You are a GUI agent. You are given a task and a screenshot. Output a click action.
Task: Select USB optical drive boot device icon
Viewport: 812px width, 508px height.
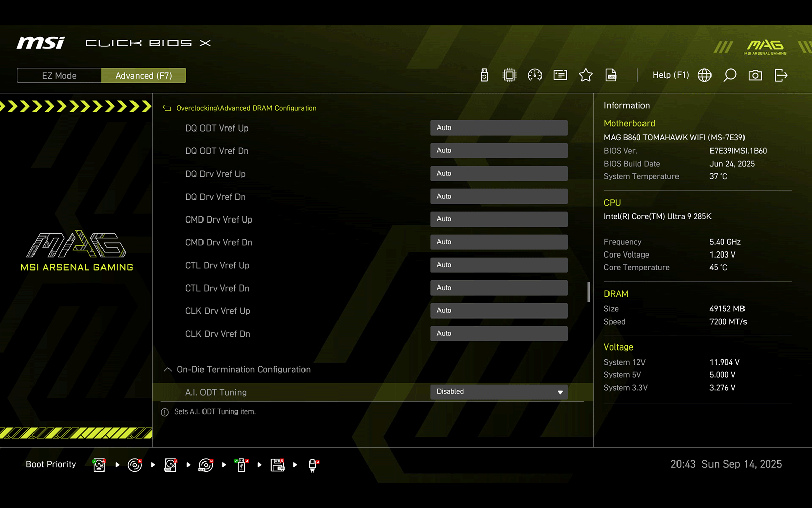206,465
